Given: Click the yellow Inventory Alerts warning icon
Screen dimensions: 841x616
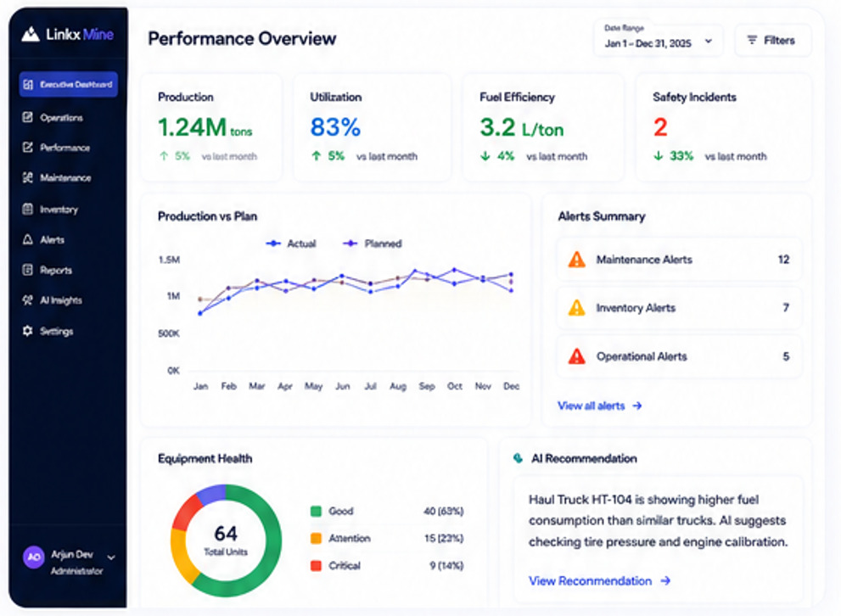Looking at the screenshot, I should point(576,308).
